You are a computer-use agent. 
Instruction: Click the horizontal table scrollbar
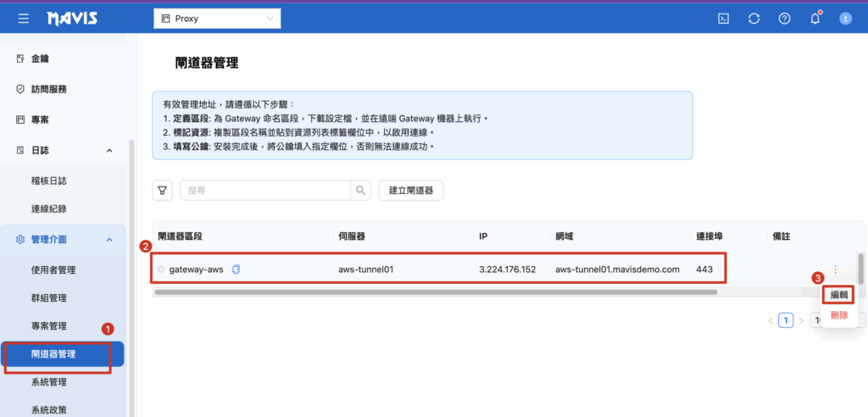(436, 292)
